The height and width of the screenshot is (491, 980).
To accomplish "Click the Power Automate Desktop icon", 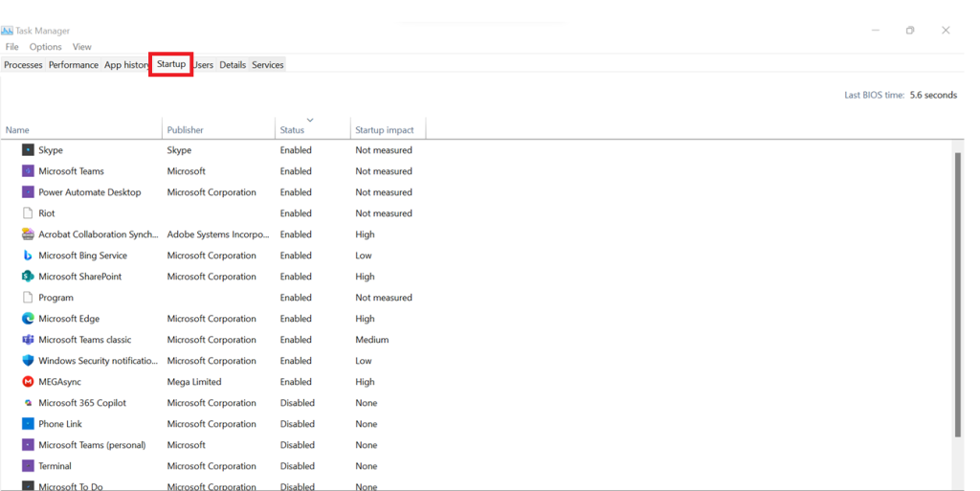I will [x=28, y=192].
